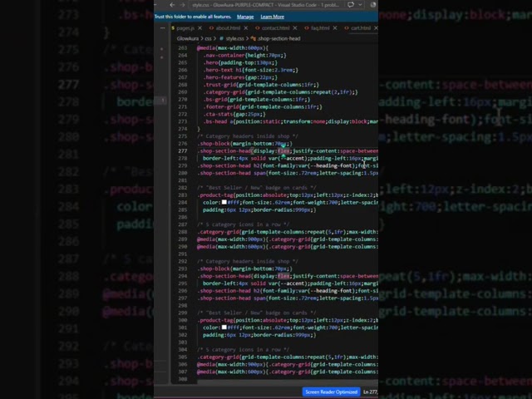Click the .product-tag line numbered 283
The height and width of the screenshot is (399, 532).
[288, 195]
